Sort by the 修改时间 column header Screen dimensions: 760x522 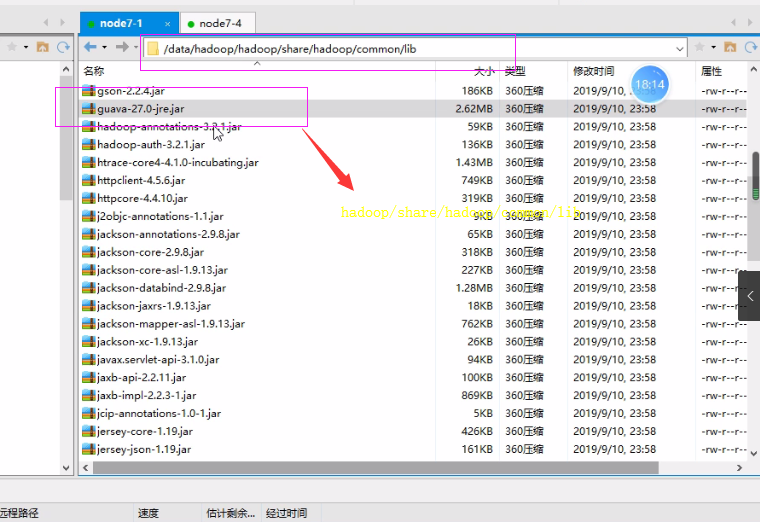[594, 71]
